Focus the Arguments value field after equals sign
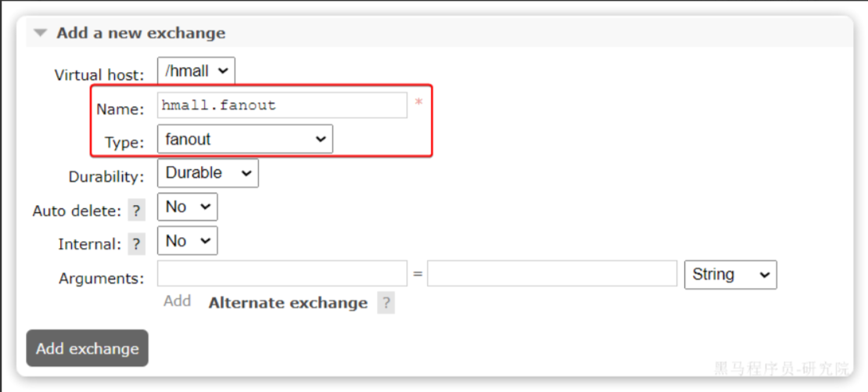868x392 pixels. 552,274
